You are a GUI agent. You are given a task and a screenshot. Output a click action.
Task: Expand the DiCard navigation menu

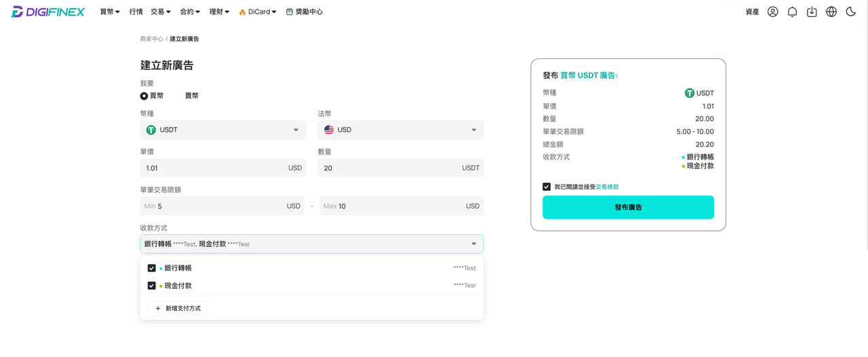[x=258, y=12]
